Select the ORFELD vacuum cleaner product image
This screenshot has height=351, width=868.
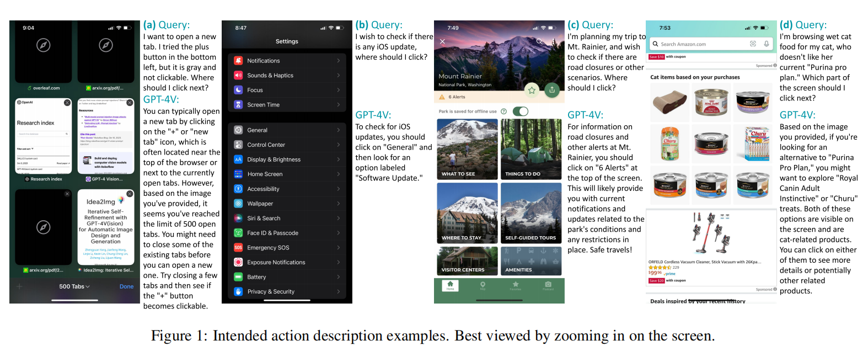point(711,234)
